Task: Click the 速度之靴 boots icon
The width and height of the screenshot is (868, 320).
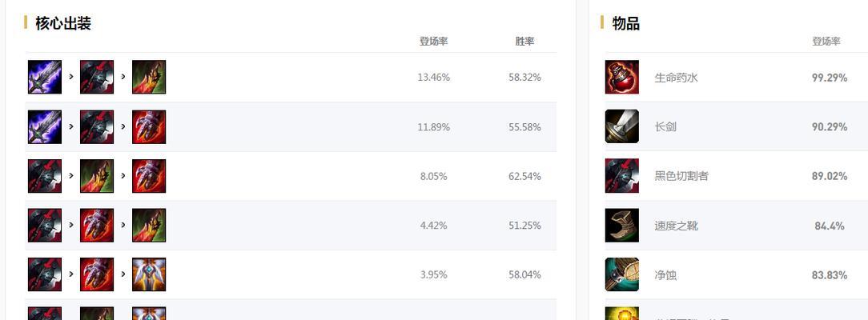Action: [622, 226]
